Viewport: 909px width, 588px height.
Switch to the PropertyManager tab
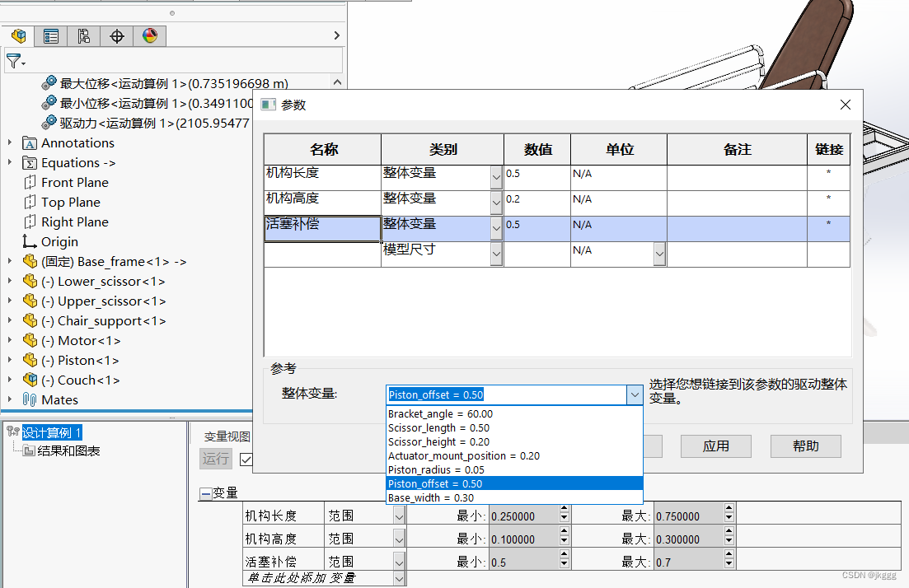(51, 36)
